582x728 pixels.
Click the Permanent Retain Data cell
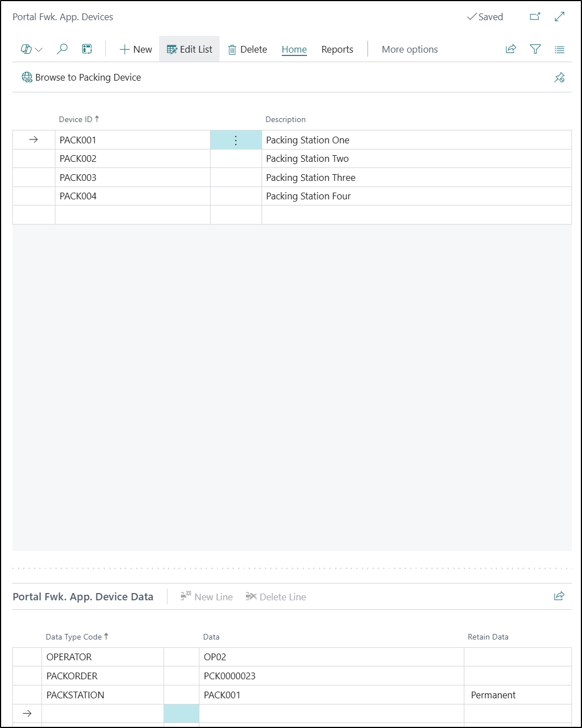tap(493, 695)
